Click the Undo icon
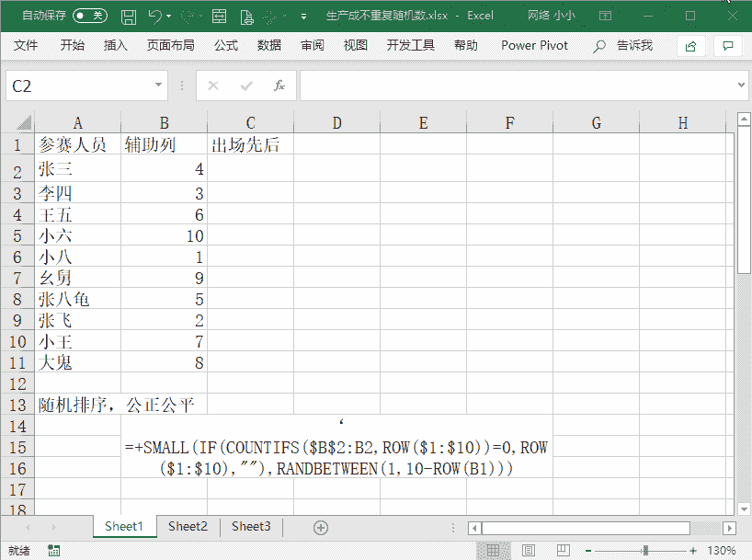752x560 pixels. 154,17
